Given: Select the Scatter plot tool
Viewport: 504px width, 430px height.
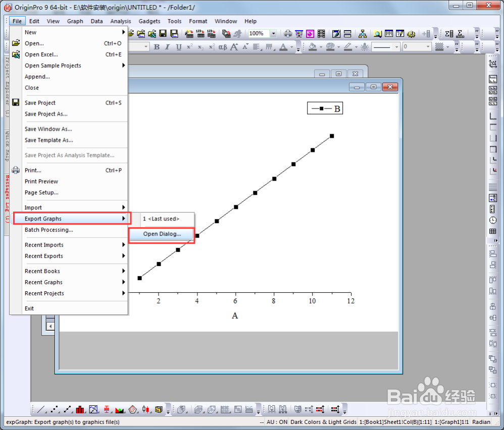Looking at the screenshot, I should point(54,409).
